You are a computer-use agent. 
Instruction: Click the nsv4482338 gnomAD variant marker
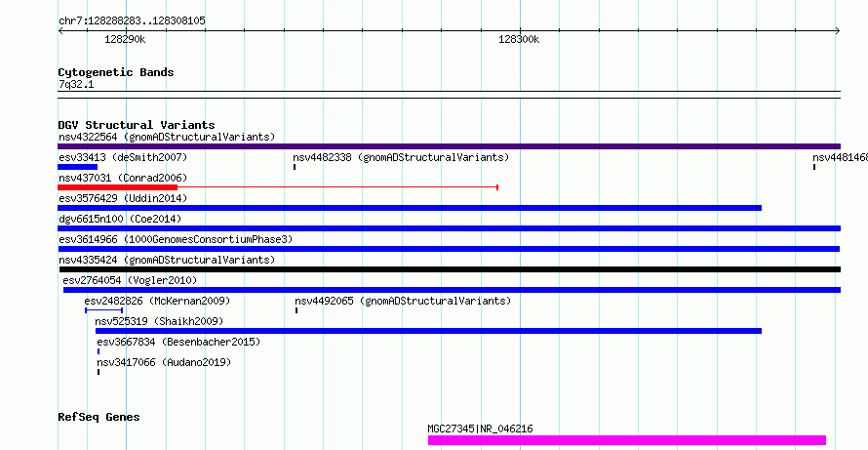295,167
